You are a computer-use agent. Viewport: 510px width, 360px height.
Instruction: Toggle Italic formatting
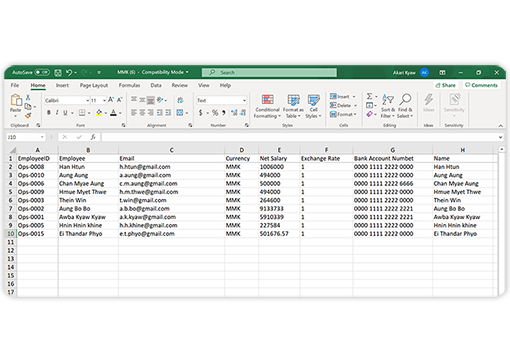57,113
